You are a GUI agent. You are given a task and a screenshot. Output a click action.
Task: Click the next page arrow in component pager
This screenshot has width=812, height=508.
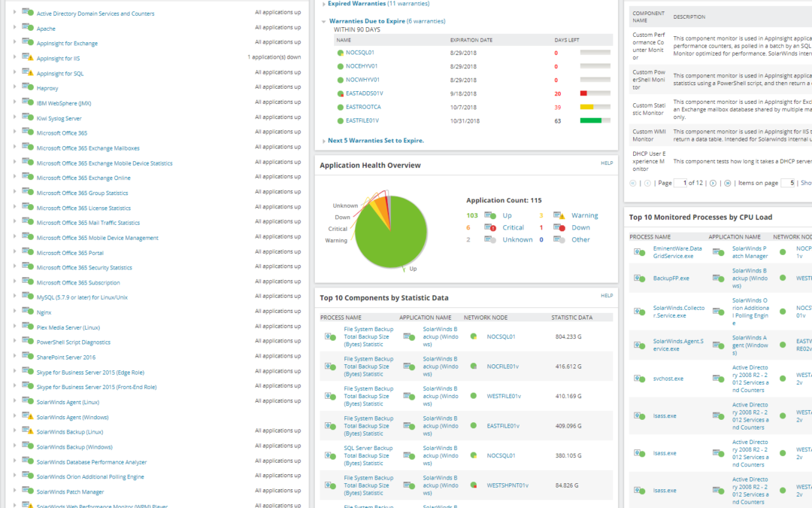[713, 183]
